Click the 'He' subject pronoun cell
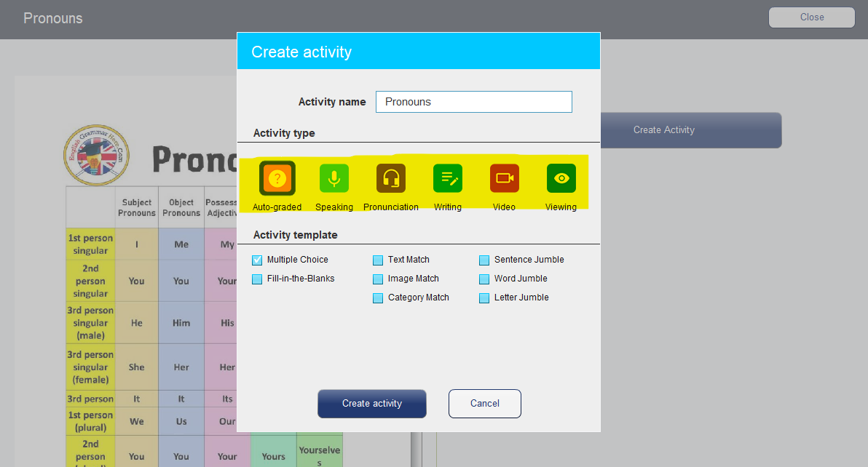The image size is (868, 467). click(137, 323)
